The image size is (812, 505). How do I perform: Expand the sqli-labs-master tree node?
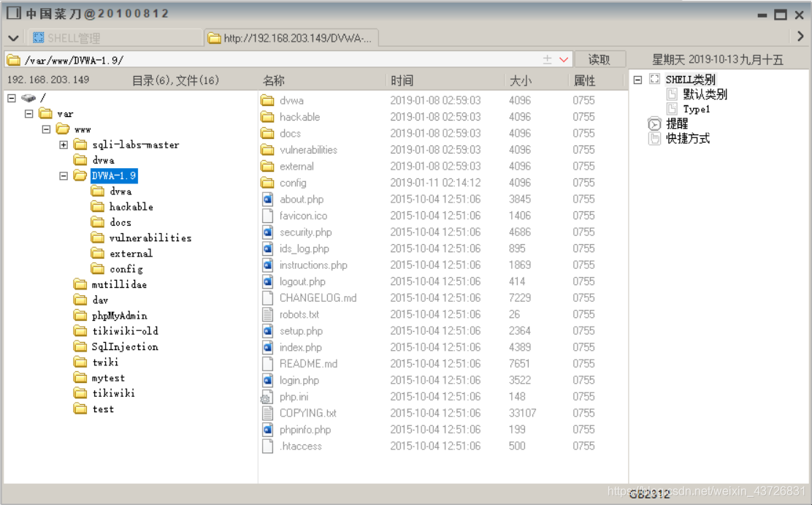[x=64, y=145]
